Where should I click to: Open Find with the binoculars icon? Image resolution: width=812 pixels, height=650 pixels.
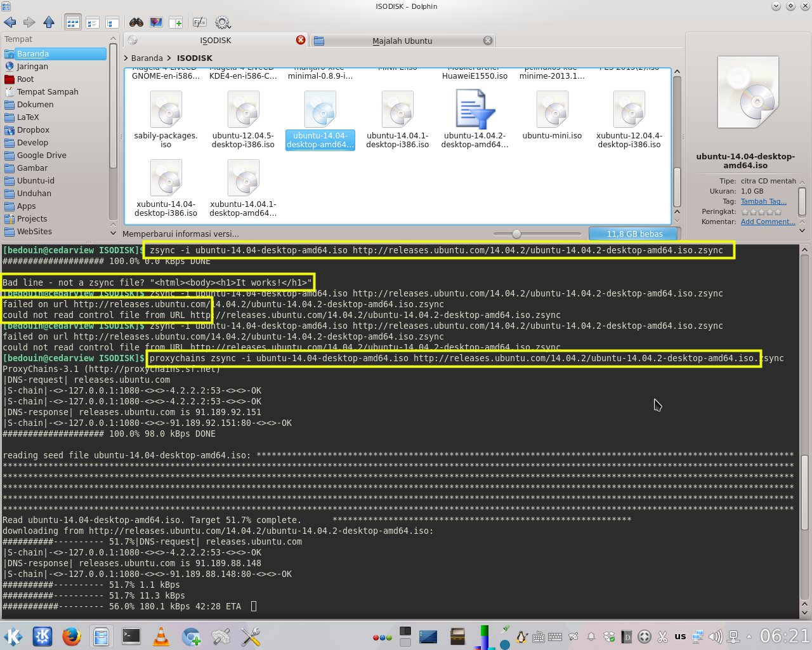(136, 22)
